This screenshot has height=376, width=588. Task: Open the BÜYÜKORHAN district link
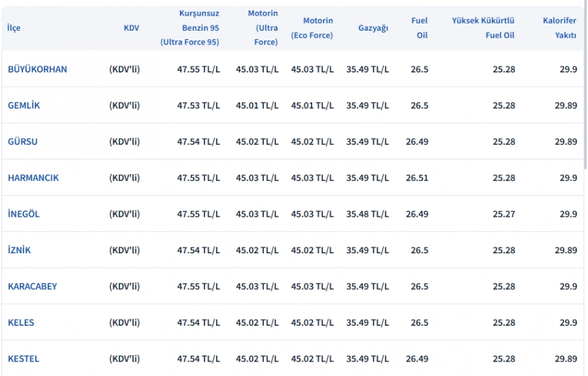coord(37,69)
